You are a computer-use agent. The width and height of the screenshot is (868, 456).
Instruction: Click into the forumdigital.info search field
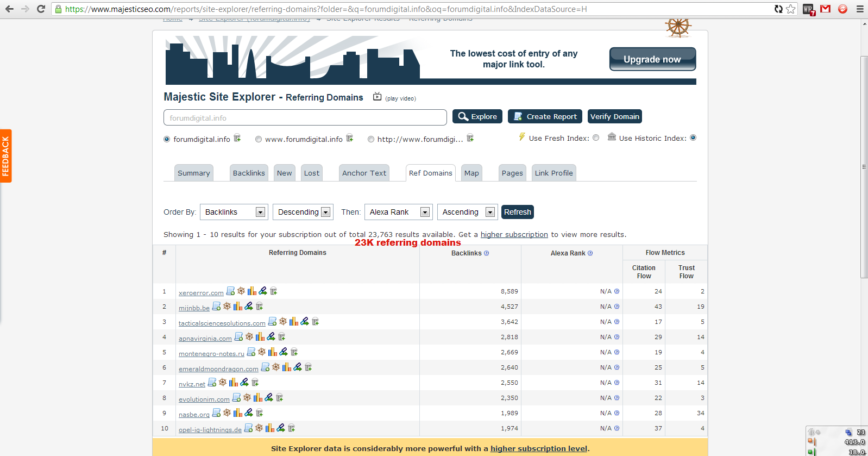coord(305,118)
